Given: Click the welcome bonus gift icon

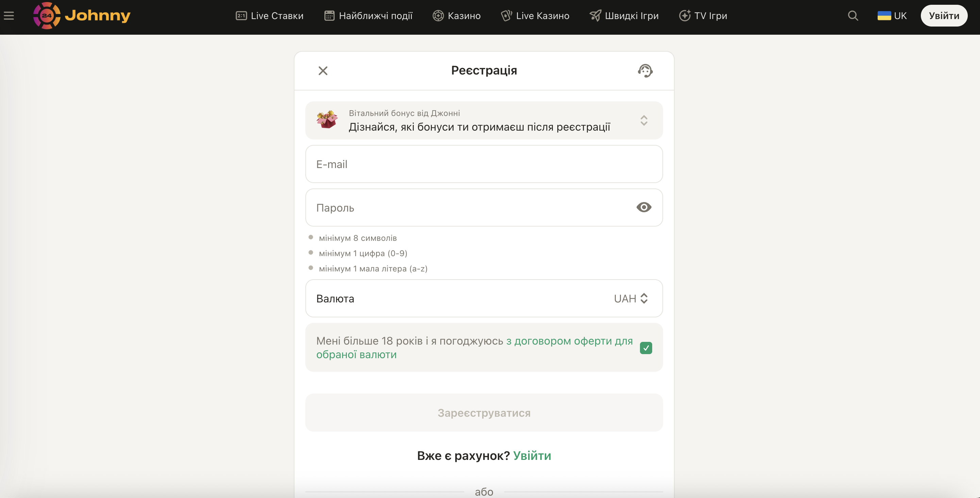Looking at the screenshot, I should tap(327, 120).
